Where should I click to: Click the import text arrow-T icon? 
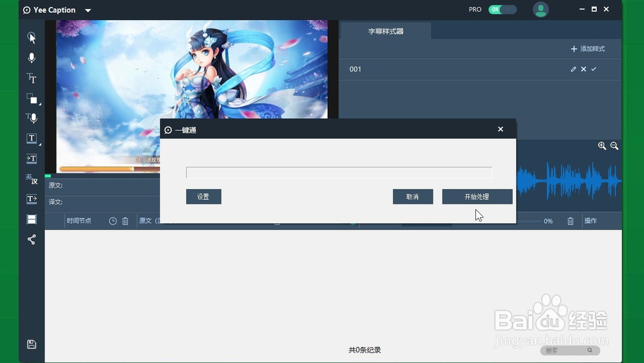(32, 158)
